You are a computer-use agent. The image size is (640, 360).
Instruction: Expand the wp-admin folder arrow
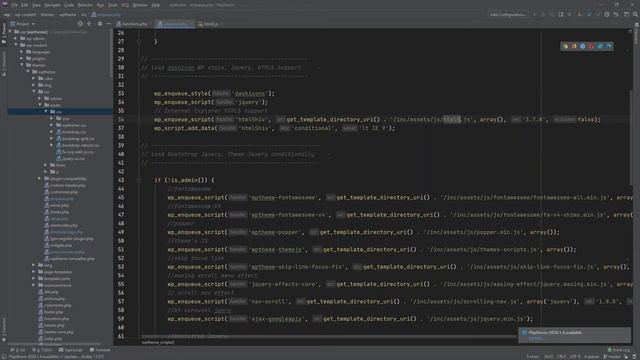point(16,39)
